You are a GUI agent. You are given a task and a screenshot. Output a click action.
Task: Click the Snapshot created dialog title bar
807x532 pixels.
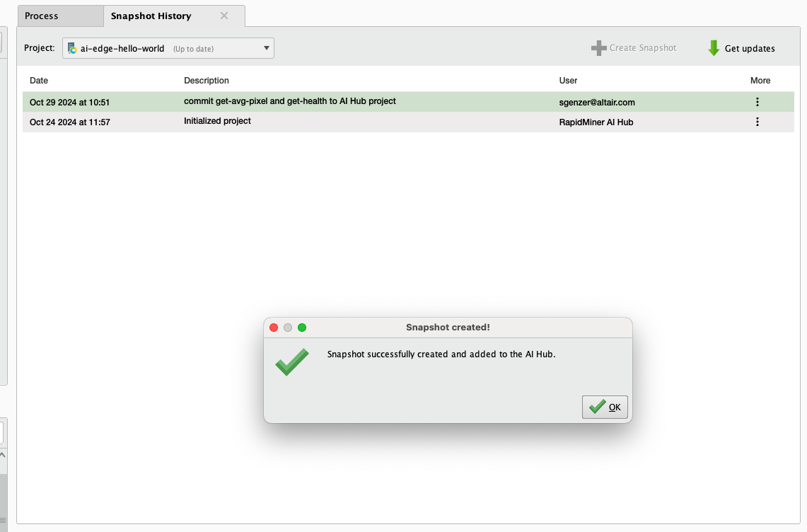pos(448,328)
